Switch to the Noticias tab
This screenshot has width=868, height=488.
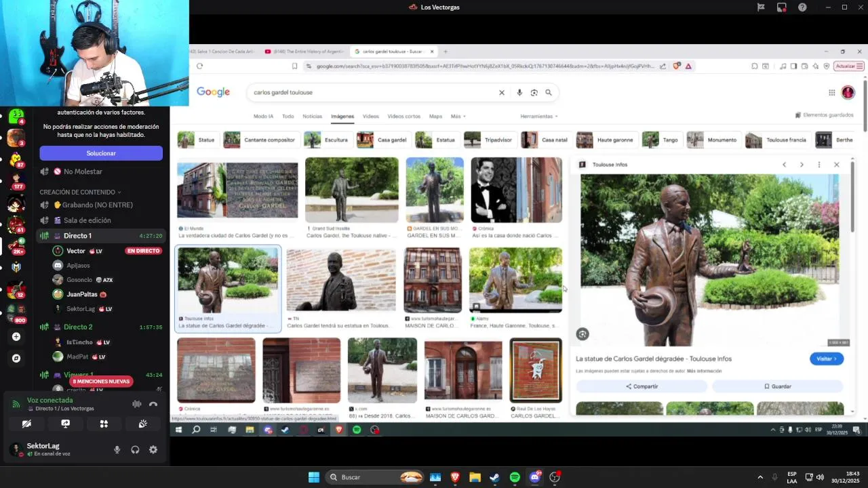(313, 117)
